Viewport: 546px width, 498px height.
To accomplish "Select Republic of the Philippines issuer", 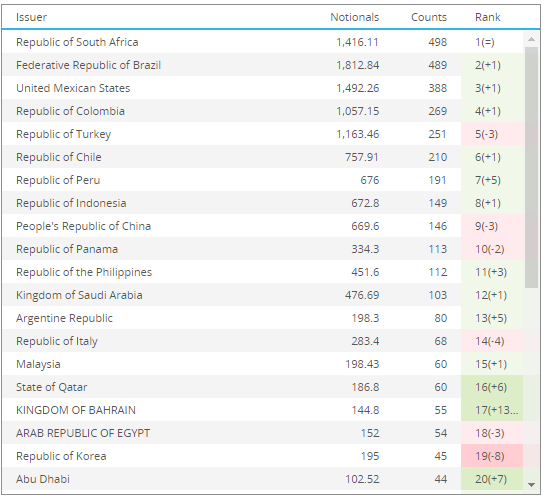I will click(x=84, y=272).
